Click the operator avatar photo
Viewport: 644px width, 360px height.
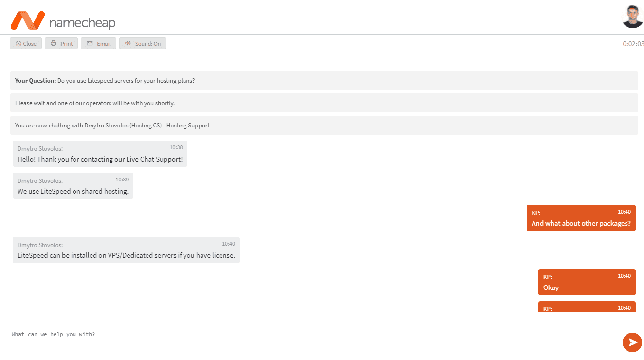tap(633, 17)
